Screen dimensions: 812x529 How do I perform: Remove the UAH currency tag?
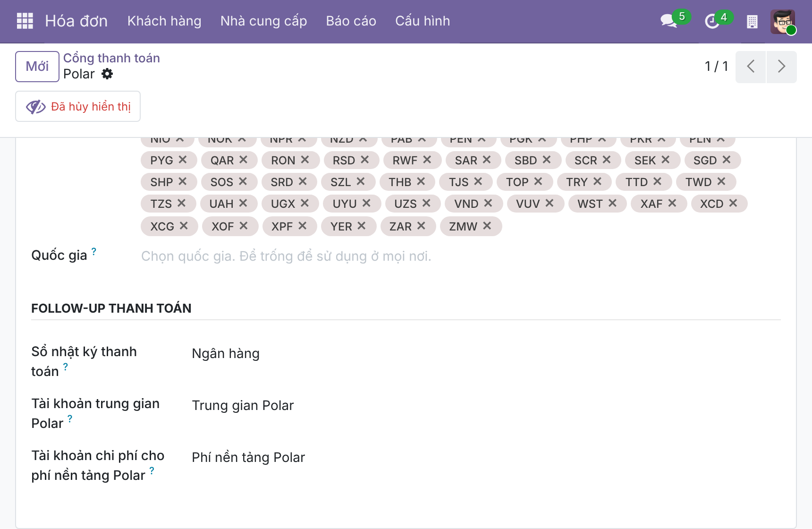(x=243, y=203)
